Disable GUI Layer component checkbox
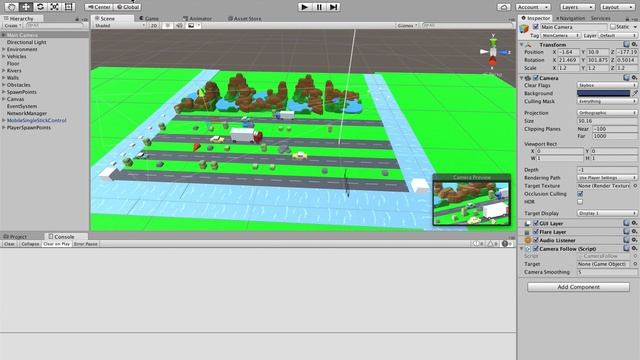 point(536,223)
